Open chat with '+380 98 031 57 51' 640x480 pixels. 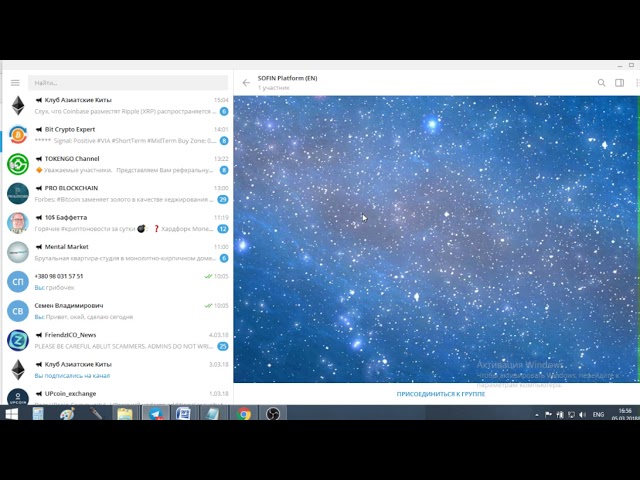point(118,282)
